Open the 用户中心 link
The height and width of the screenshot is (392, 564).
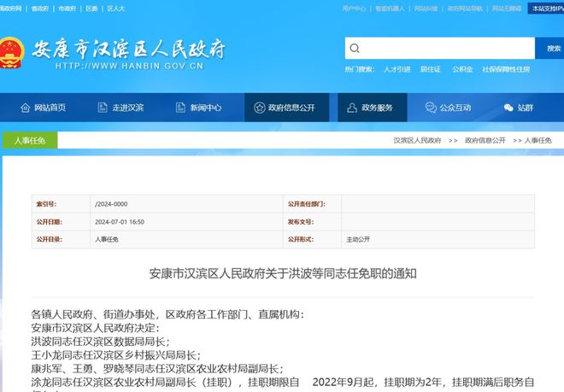click(354, 9)
